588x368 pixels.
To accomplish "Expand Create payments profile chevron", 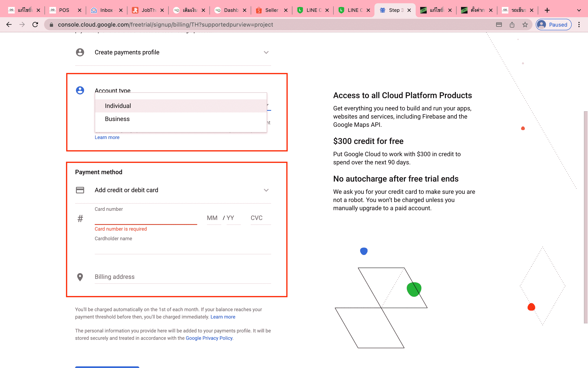I will 266,52.
